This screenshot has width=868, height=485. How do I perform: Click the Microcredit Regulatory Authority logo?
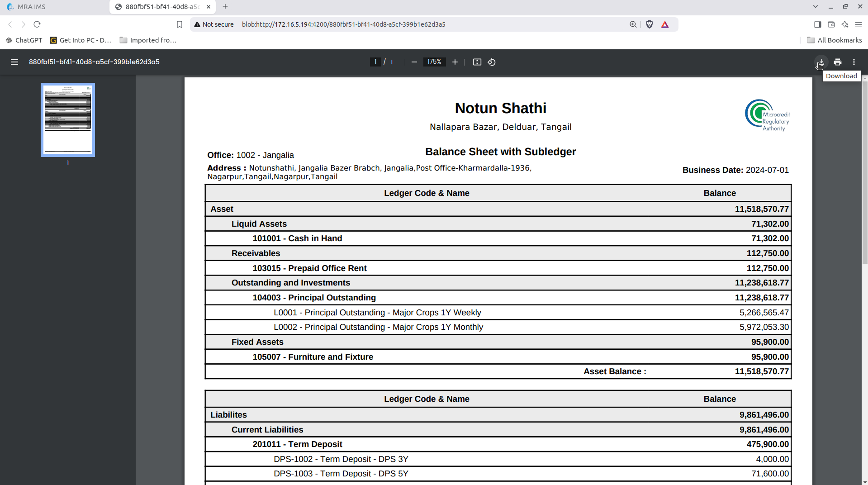tap(767, 115)
